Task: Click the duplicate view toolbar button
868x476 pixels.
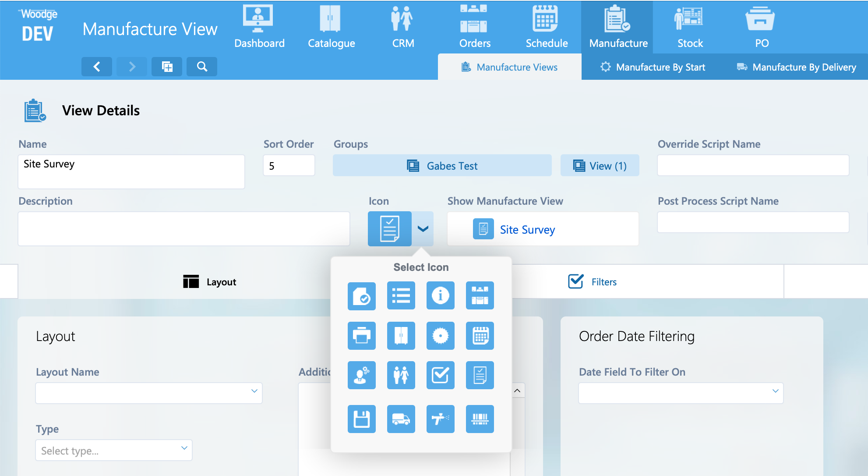Action: (167, 67)
